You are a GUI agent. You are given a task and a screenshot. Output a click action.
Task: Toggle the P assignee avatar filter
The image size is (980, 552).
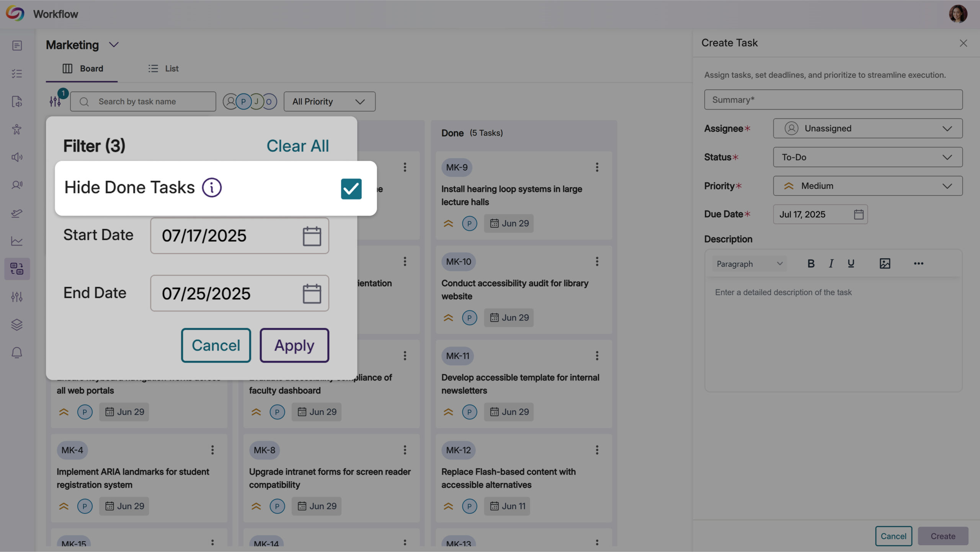(243, 102)
